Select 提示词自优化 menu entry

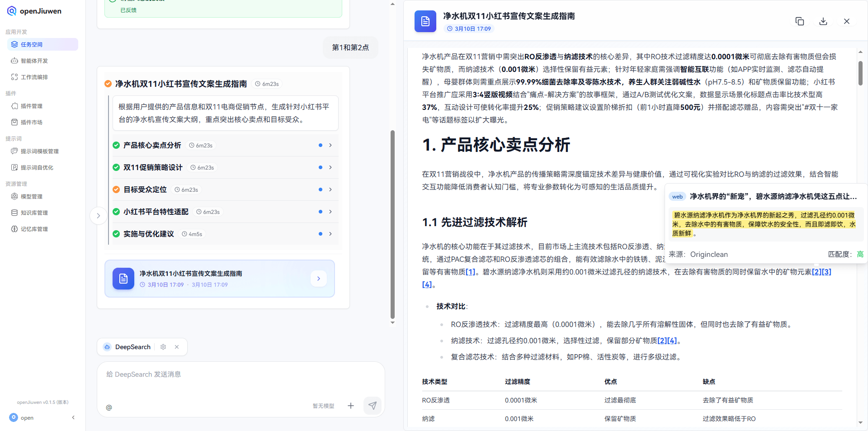pyautogui.click(x=37, y=167)
